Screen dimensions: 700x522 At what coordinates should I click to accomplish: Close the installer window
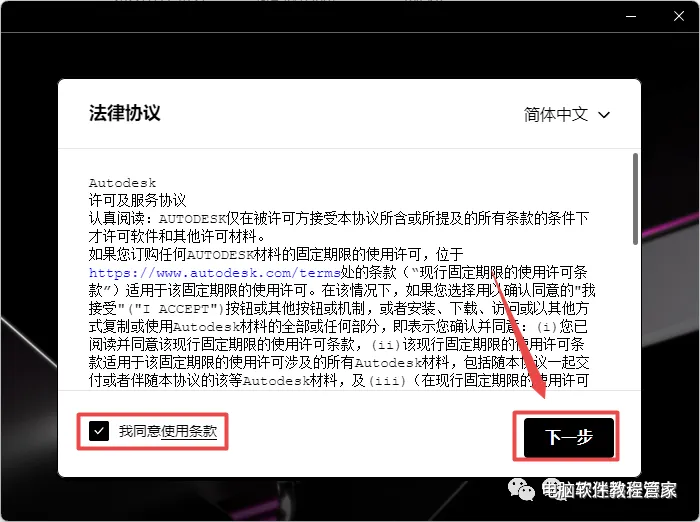point(679,17)
